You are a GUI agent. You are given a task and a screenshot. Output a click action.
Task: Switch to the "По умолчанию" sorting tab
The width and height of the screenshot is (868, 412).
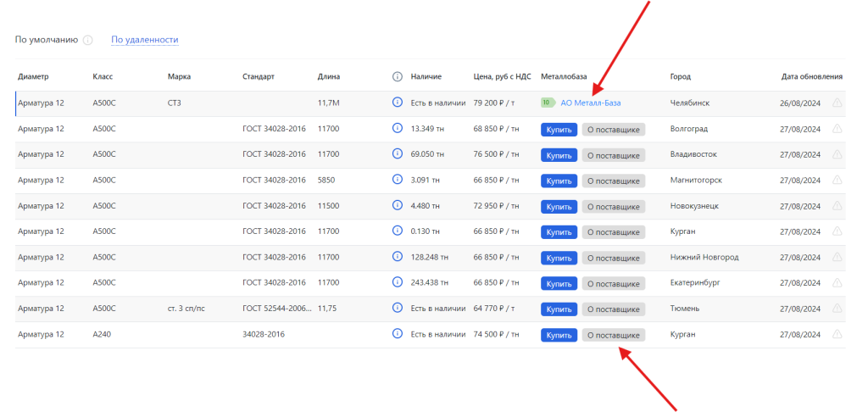pos(47,40)
